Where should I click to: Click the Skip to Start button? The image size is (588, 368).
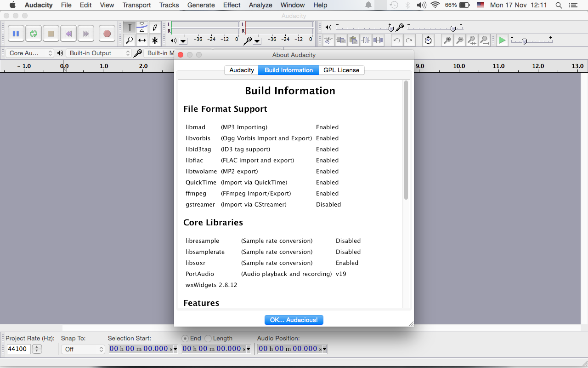click(x=68, y=34)
